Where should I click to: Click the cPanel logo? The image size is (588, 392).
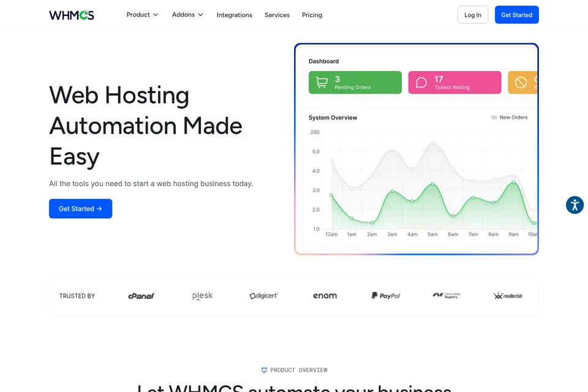pos(141,296)
